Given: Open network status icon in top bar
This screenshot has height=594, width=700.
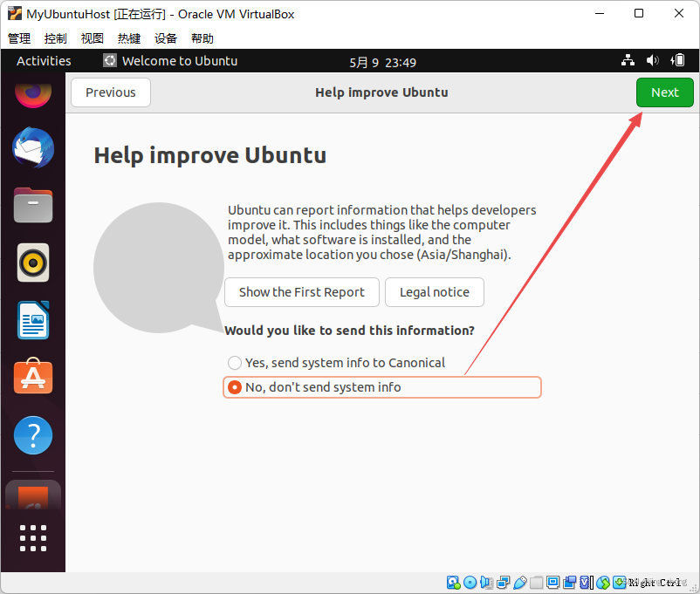Looking at the screenshot, I should coord(628,60).
